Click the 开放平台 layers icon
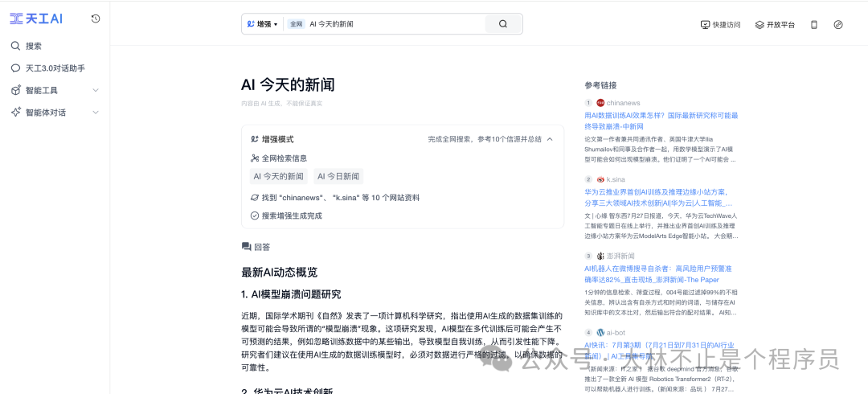The height and width of the screenshot is (394, 868). pos(759,25)
